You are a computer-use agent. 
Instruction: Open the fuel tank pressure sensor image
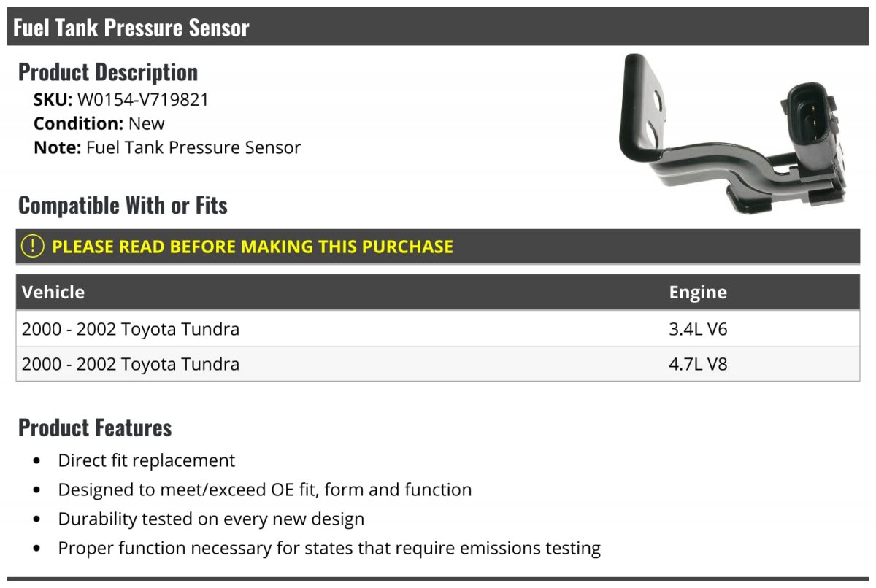[x=731, y=134]
